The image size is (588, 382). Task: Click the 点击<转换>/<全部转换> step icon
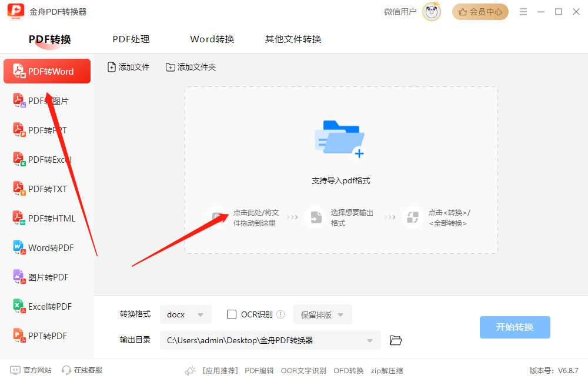point(413,217)
